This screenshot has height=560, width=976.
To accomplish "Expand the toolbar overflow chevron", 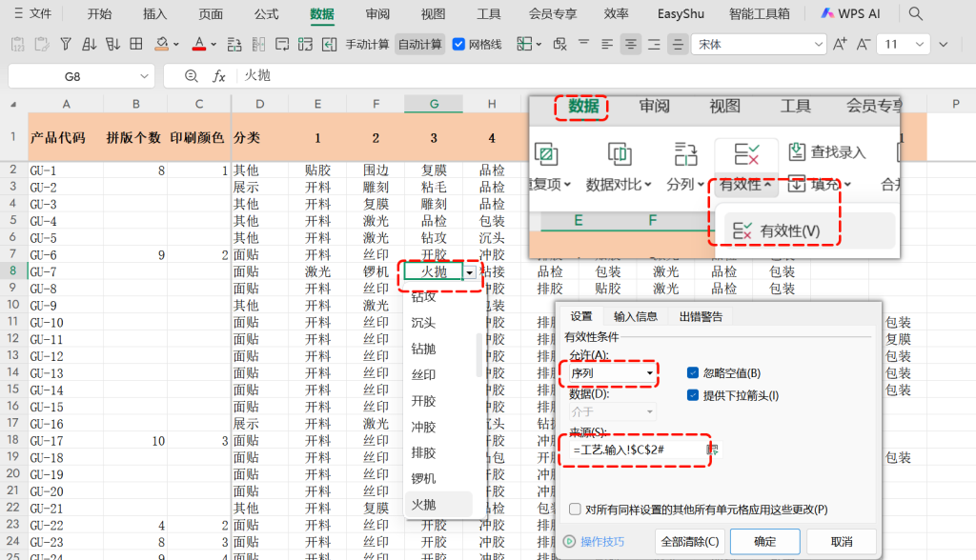I will point(944,44).
